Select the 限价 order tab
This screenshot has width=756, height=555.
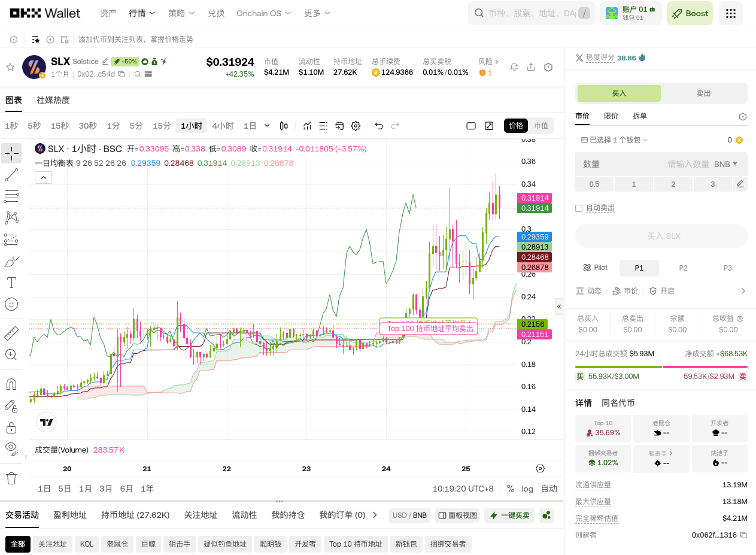pos(611,116)
